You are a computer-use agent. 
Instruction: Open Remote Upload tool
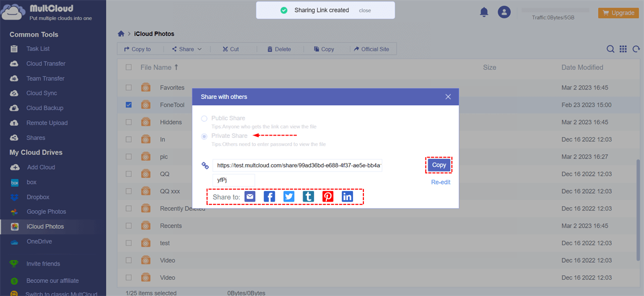(47, 123)
